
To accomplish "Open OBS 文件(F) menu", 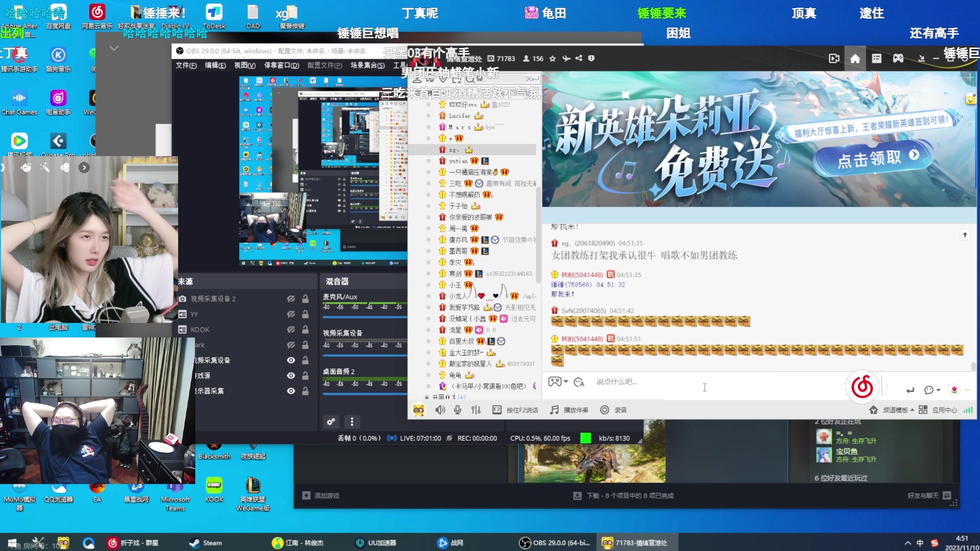I will (186, 65).
